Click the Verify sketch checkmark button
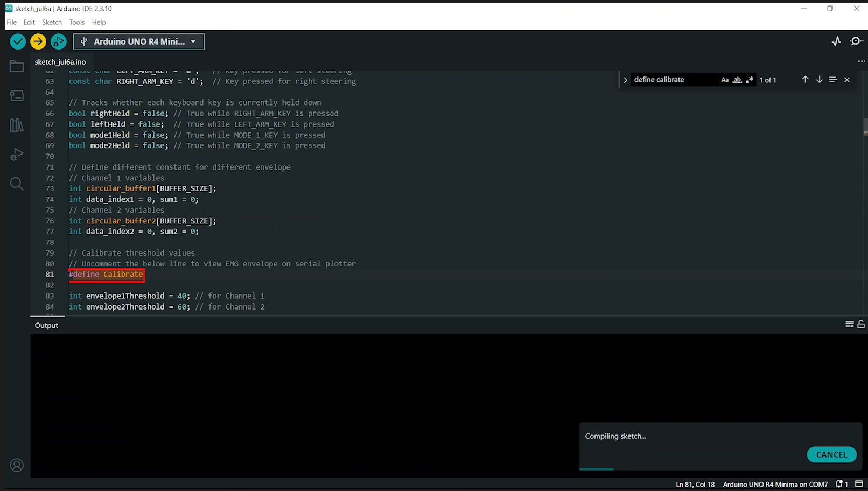 click(18, 41)
